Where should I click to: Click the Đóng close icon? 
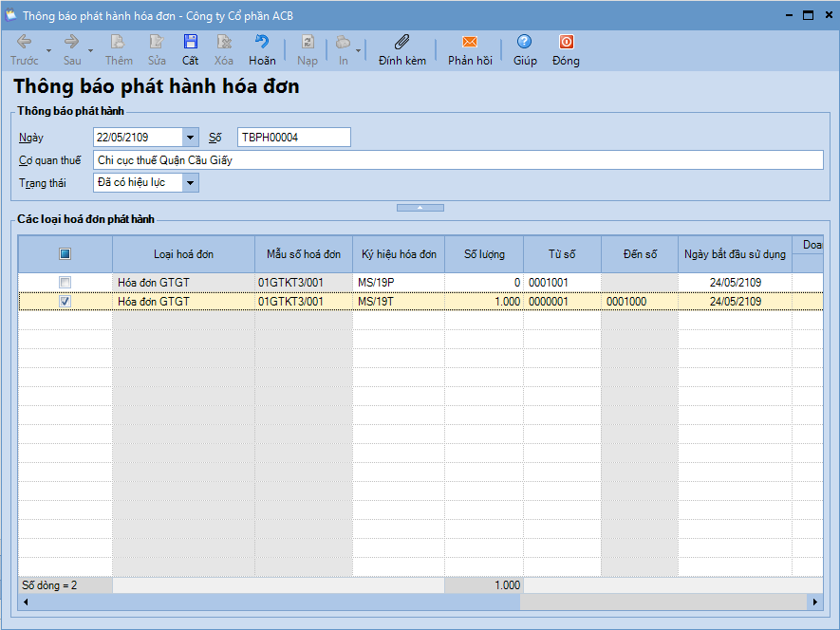point(566,43)
